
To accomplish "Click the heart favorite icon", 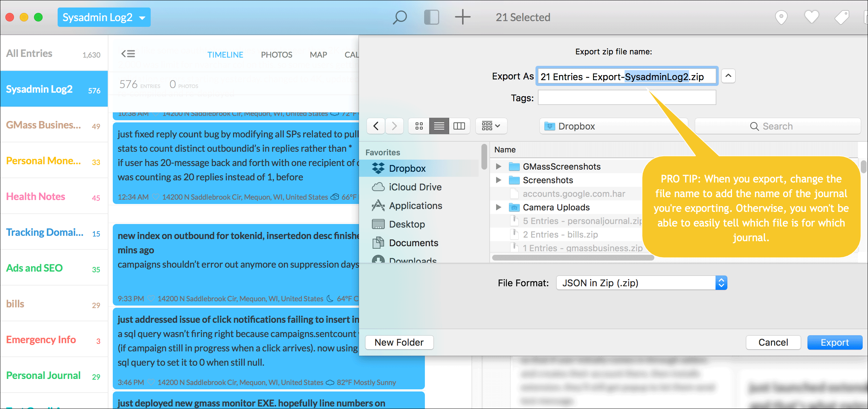I will [x=811, y=17].
